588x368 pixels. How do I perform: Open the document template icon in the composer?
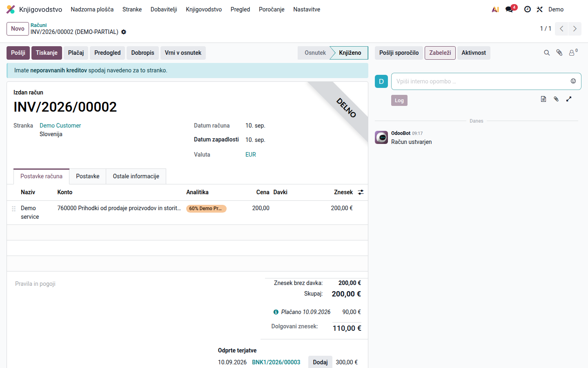coord(543,99)
